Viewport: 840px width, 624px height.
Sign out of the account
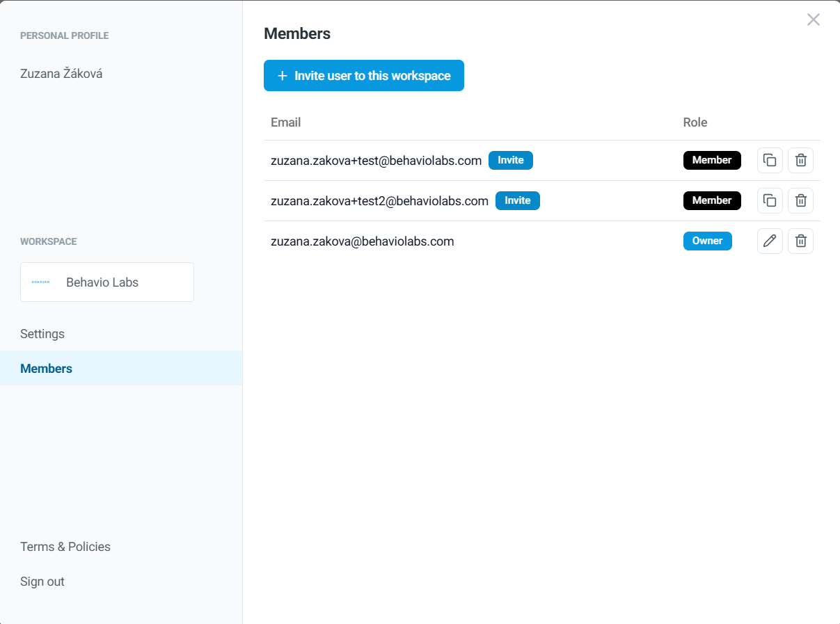pos(42,582)
